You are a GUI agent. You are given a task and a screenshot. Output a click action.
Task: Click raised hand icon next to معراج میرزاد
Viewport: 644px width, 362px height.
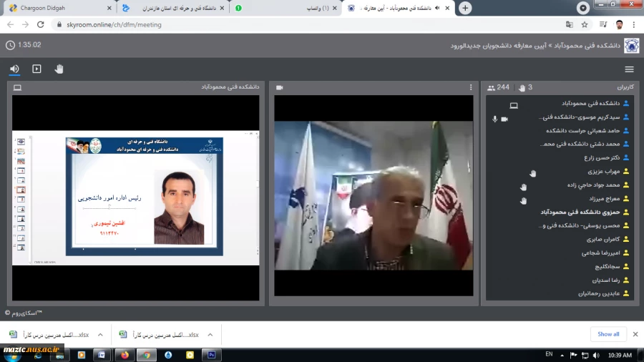tap(523, 201)
